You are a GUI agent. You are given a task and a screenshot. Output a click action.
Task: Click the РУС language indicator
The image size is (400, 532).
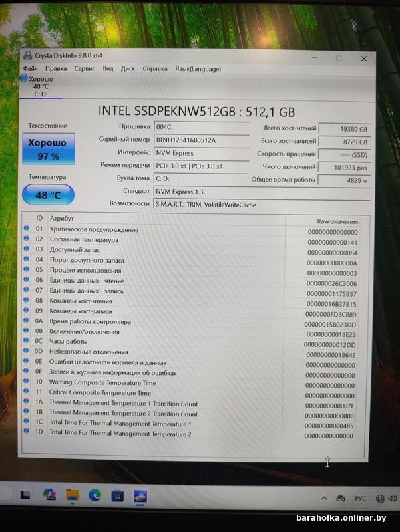click(x=360, y=498)
